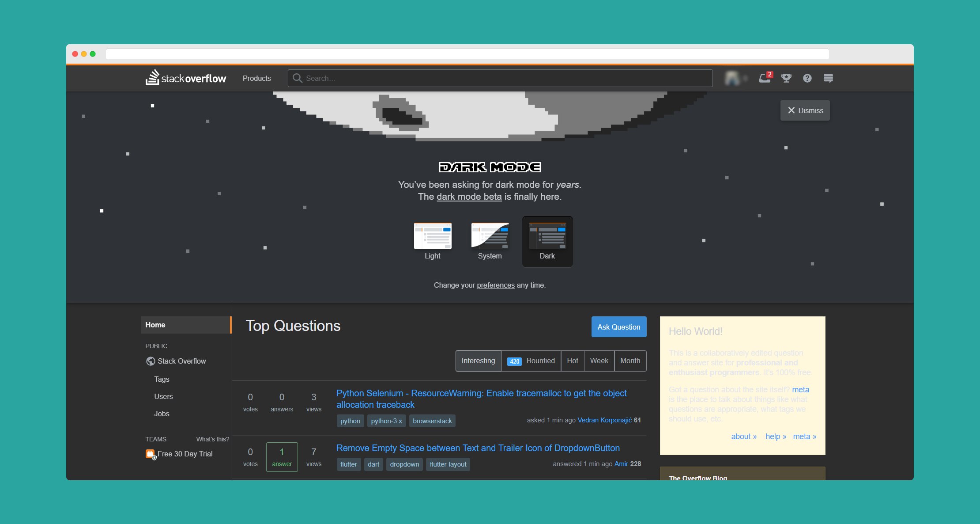Focus the Search input field
The image size is (980, 524).
click(x=500, y=78)
